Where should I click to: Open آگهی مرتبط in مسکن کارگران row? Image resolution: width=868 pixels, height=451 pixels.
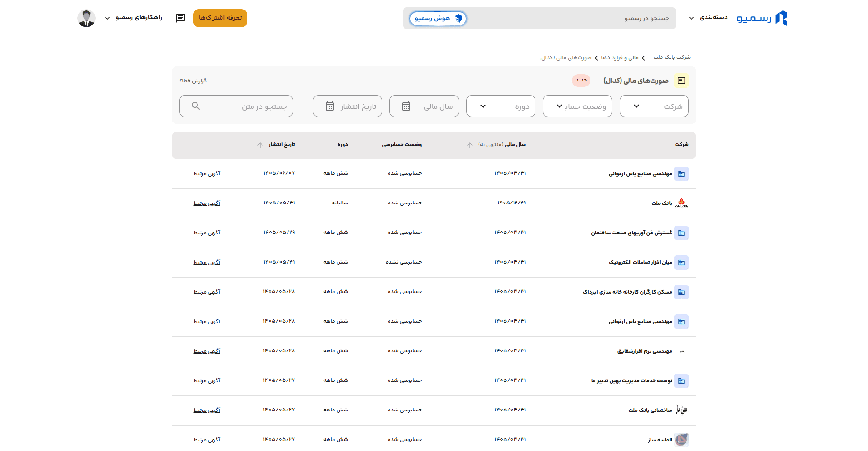(x=207, y=292)
